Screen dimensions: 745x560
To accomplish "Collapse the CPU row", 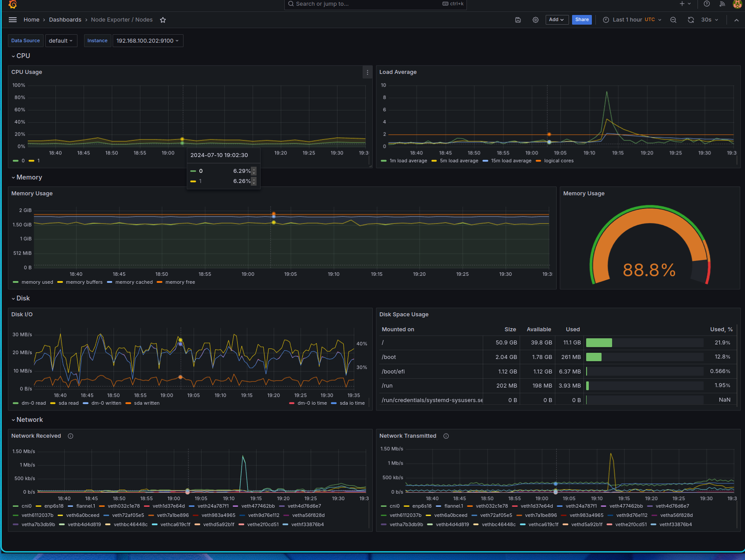I will [x=21, y=56].
